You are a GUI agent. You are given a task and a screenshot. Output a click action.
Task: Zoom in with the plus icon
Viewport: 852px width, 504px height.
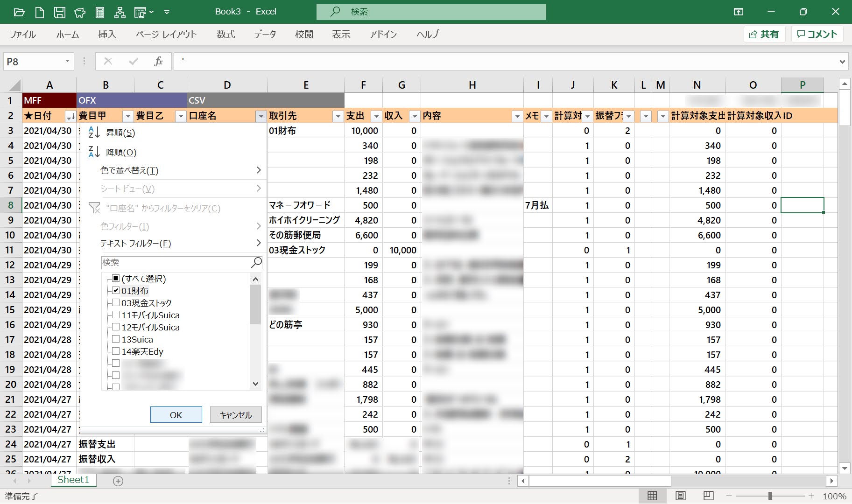click(x=811, y=496)
